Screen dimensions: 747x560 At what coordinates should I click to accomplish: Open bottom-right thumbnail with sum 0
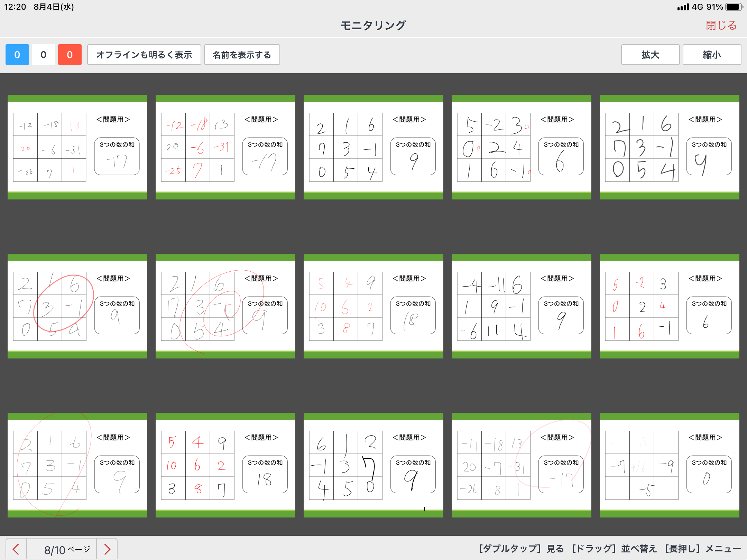click(x=669, y=465)
